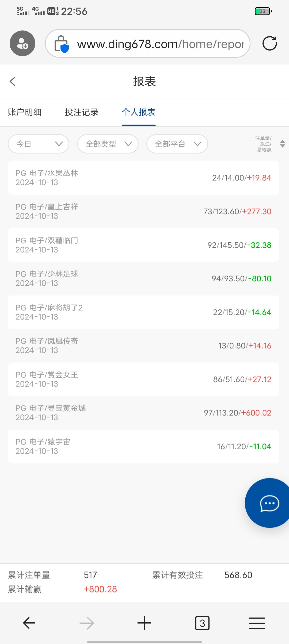Tap the browser account profile icon
This screenshot has width=289, height=644.
22,43
